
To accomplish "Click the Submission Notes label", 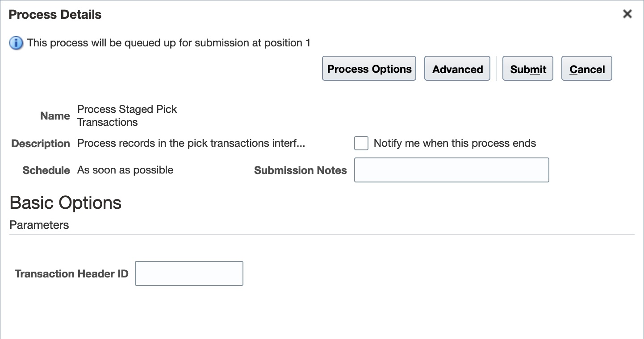I will pos(300,170).
